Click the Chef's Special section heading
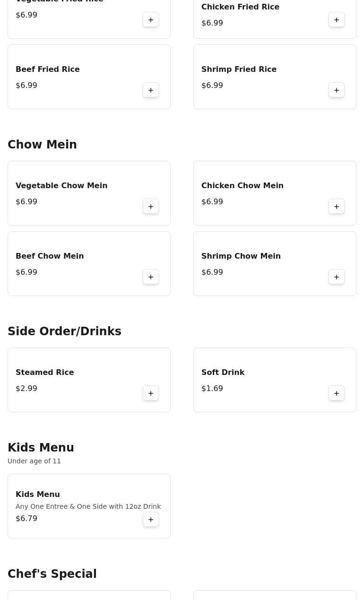The image size is (364, 600). click(x=52, y=574)
